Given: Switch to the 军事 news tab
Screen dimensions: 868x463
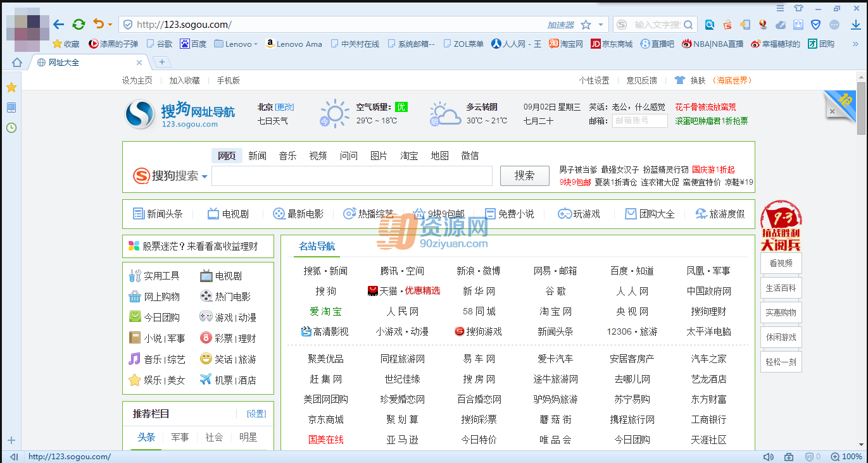Looking at the screenshot, I should tap(180, 437).
